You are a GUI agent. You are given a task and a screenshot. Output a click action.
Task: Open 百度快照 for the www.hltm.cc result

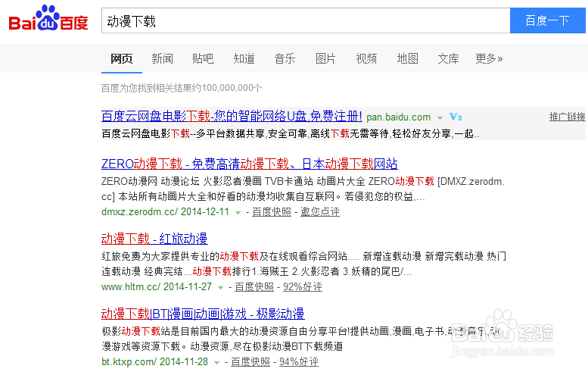click(254, 287)
